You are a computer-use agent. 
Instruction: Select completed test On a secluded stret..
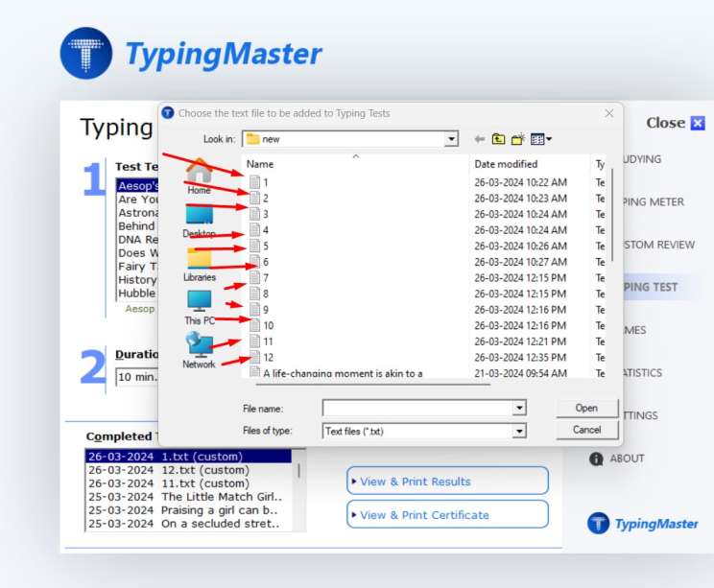coord(188,524)
